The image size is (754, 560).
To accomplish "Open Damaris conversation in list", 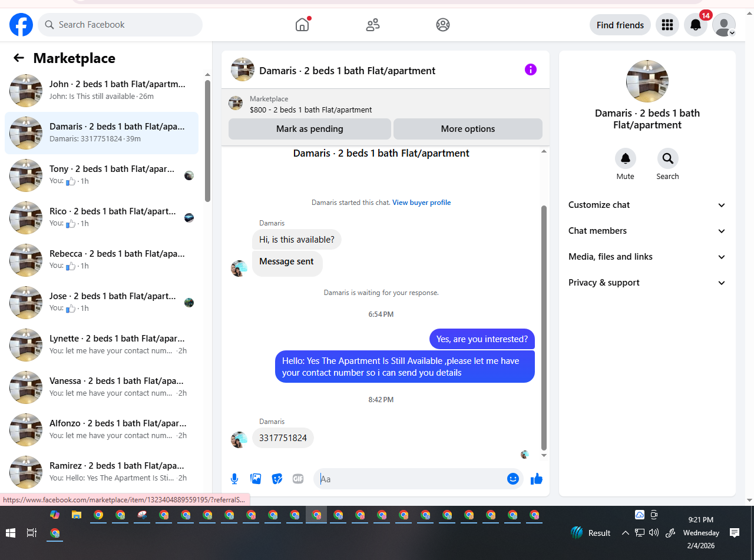I will click(x=101, y=133).
